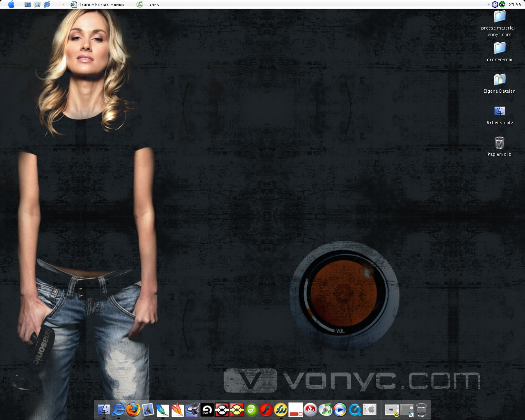
Task: Expand hidden tray icons with plus
Action: point(488,5)
